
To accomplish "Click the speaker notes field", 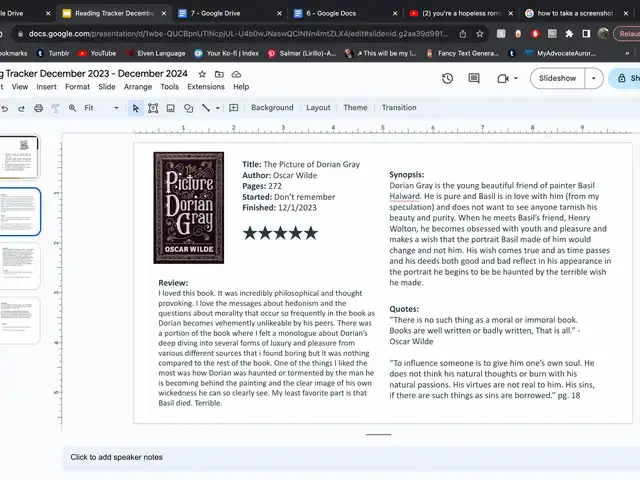I will [x=117, y=457].
